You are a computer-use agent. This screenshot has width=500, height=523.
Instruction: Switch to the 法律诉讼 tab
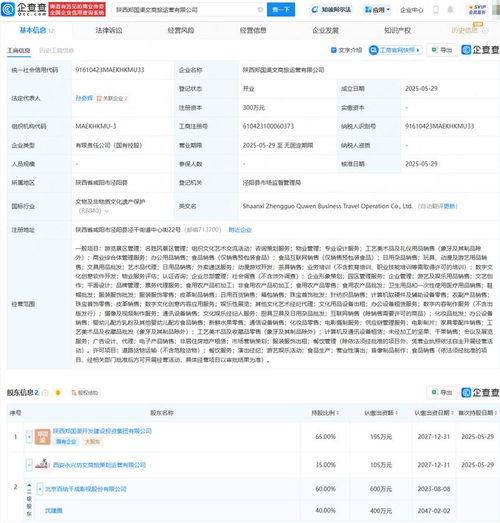pos(109,30)
